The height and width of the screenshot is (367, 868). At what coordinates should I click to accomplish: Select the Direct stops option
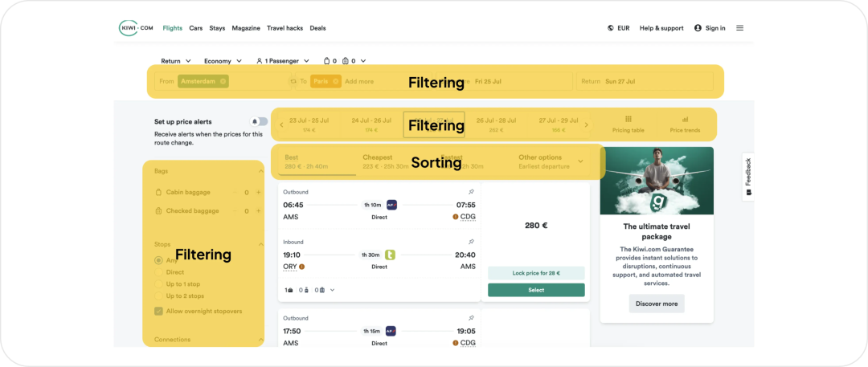[158, 272]
